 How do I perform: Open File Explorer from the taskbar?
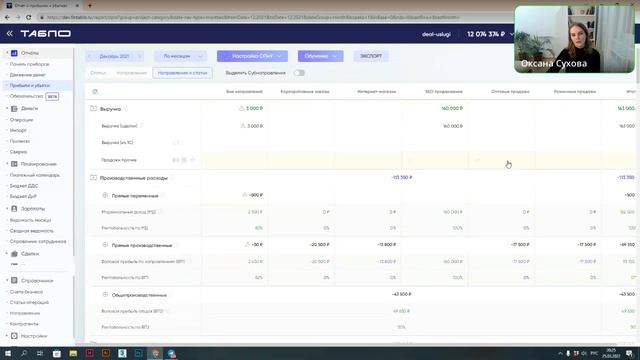[x=73, y=353]
